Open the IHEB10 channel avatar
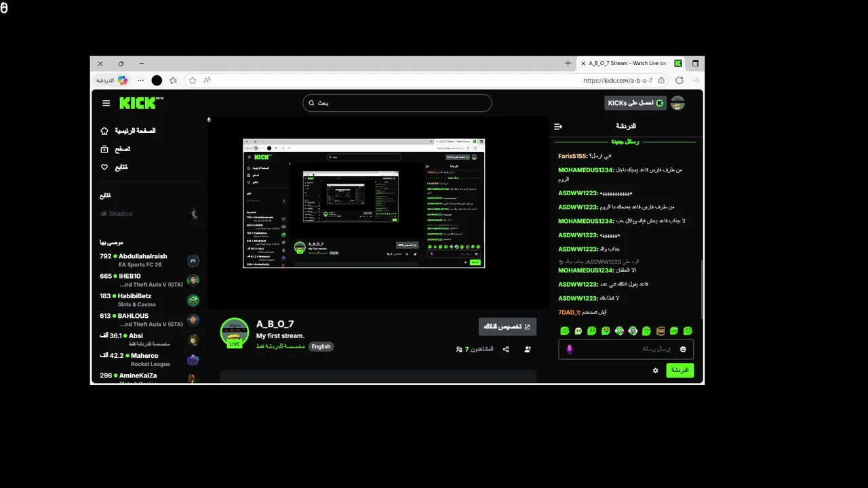 coord(193,281)
